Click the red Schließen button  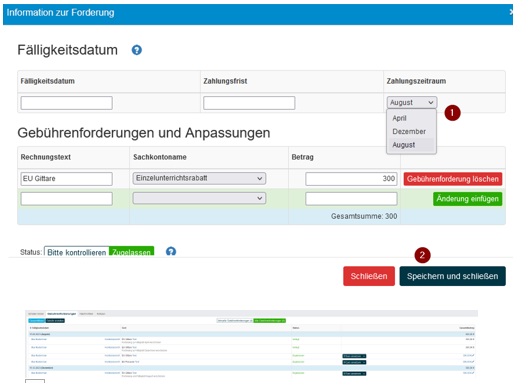[369, 276]
